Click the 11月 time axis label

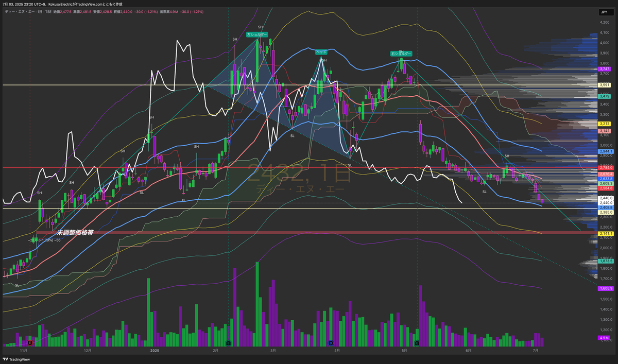[23, 350]
